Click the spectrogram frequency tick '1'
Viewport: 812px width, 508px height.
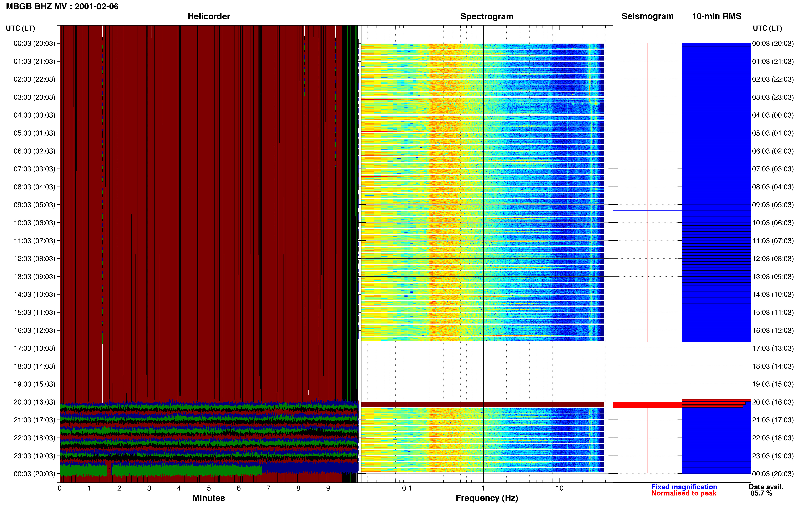click(x=483, y=488)
